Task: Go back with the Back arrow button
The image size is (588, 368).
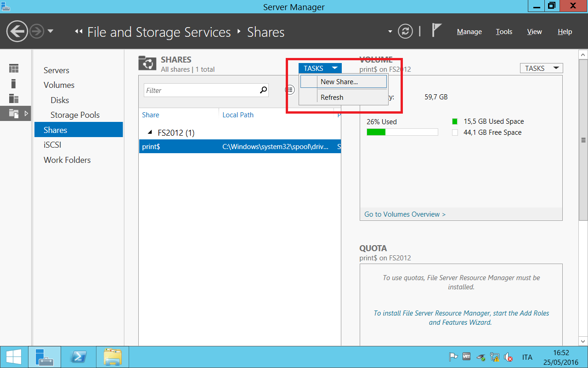Action: (17, 31)
